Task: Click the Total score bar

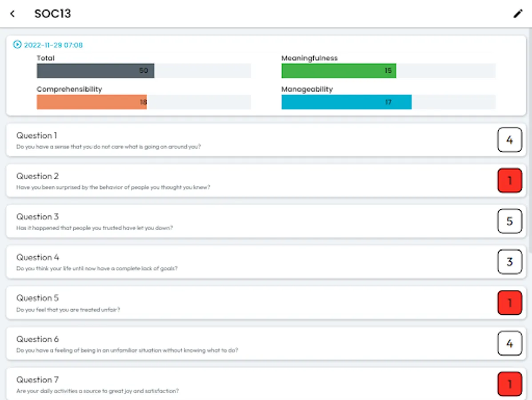Action: (x=95, y=70)
